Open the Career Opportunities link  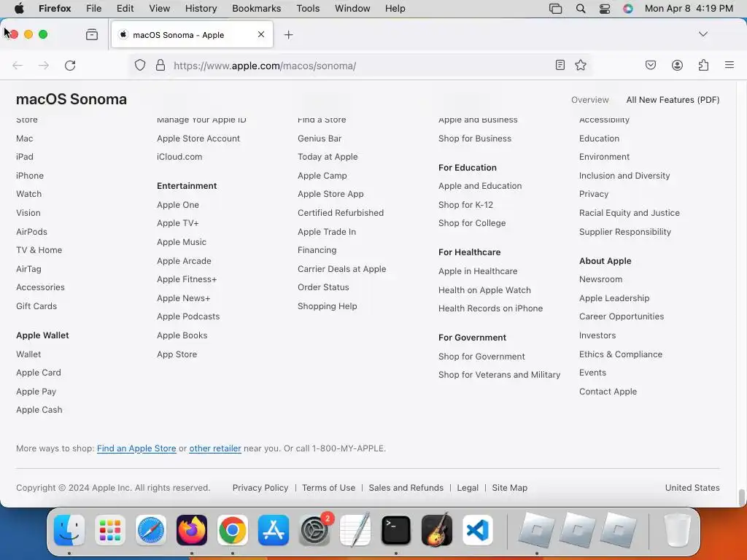point(622,316)
